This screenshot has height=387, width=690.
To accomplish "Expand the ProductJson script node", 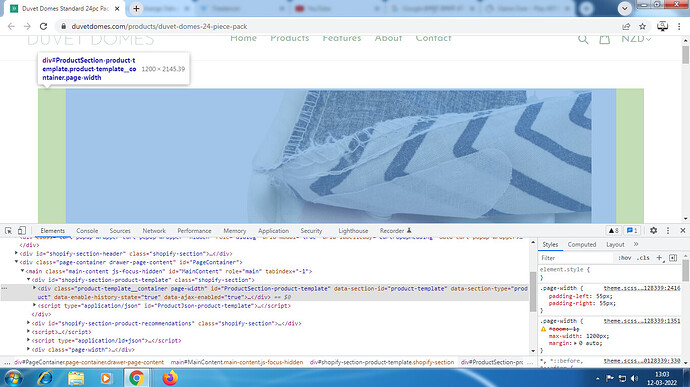I will 34,305.
